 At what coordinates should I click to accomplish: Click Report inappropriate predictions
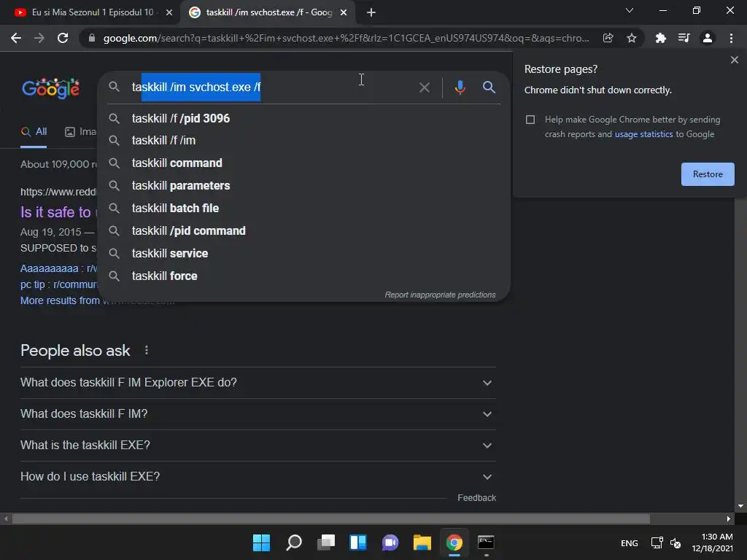(x=440, y=295)
